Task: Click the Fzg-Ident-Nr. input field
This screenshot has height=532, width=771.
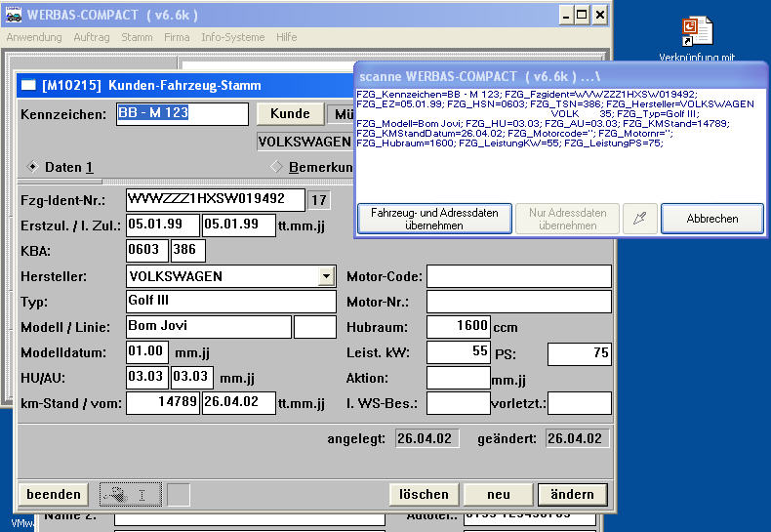Action: [x=216, y=200]
